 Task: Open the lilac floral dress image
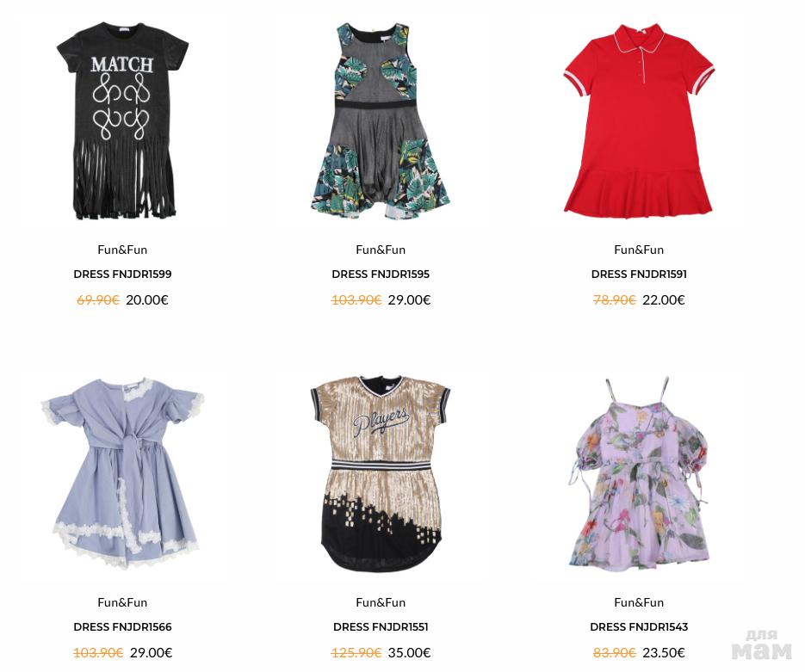639,473
